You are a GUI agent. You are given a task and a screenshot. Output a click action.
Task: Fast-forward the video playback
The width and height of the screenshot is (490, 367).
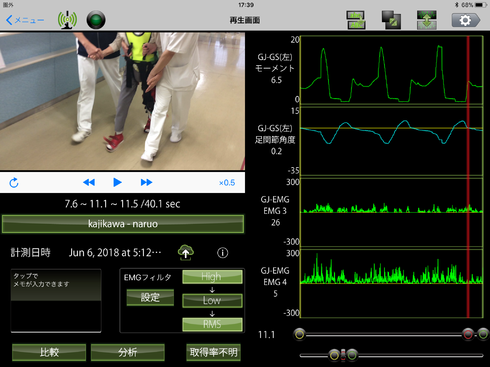[x=146, y=182]
